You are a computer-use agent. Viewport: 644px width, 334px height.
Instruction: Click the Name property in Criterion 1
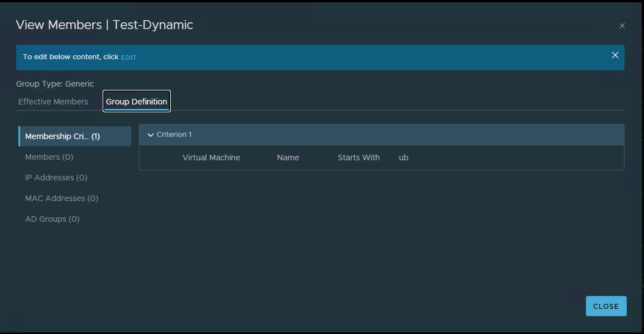[288, 158]
